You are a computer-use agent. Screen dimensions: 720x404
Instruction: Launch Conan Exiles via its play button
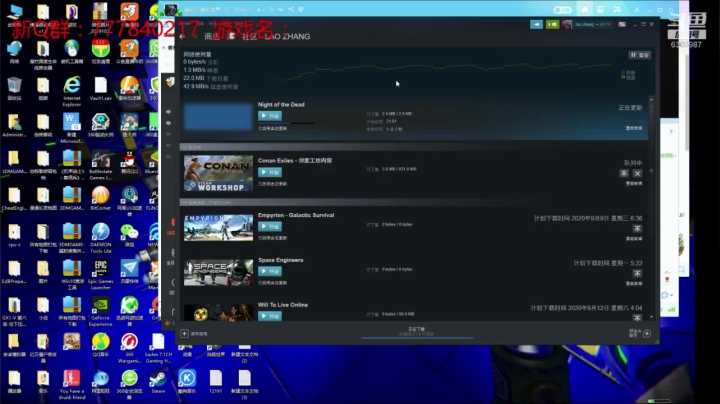pyautogui.click(x=270, y=172)
